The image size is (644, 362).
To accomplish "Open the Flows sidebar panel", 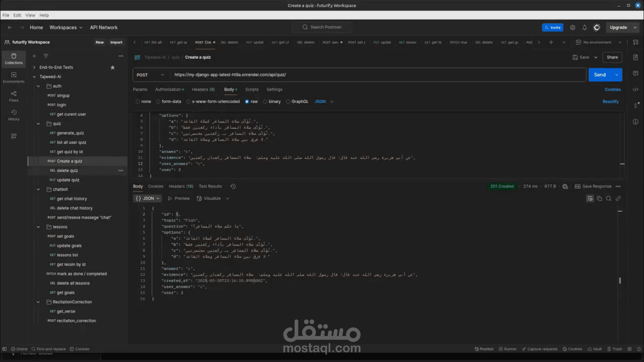I will pyautogui.click(x=13, y=96).
